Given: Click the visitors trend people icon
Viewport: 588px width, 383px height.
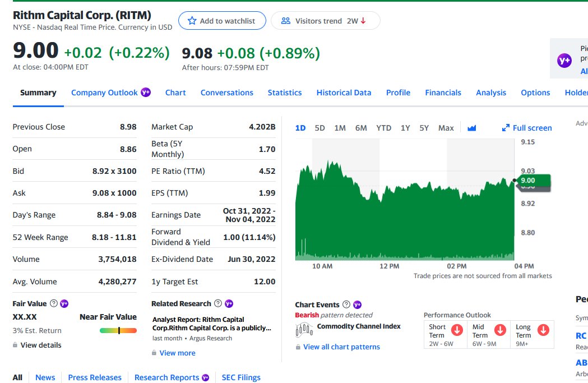Looking at the screenshot, I should tap(286, 21).
